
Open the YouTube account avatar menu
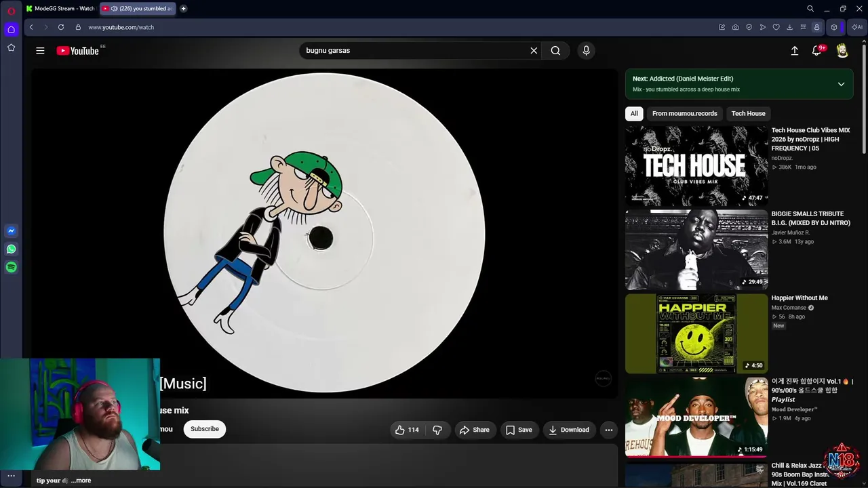(842, 50)
